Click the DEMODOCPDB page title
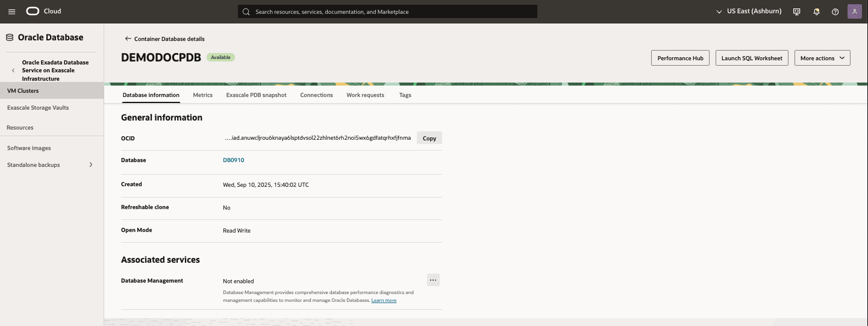Image resolution: width=868 pixels, height=326 pixels. (161, 57)
